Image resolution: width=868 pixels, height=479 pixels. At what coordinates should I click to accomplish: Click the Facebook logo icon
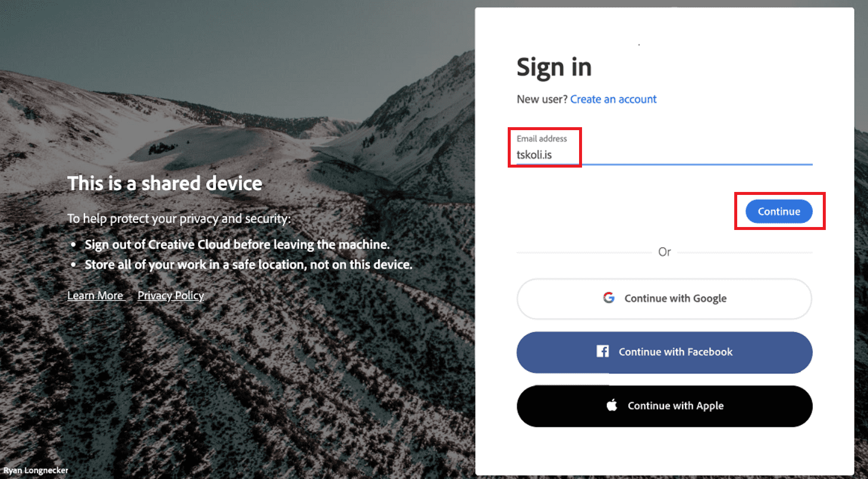click(603, 351)
